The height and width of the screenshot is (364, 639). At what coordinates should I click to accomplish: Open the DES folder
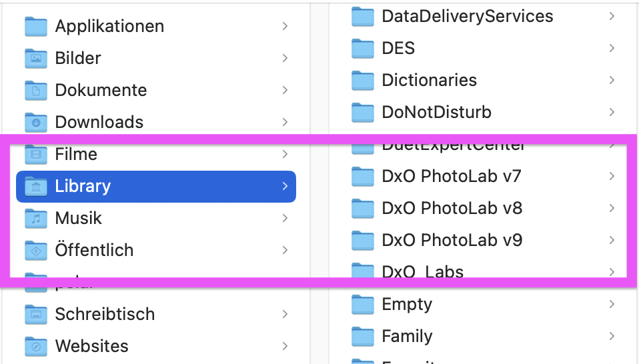point(398,48)
